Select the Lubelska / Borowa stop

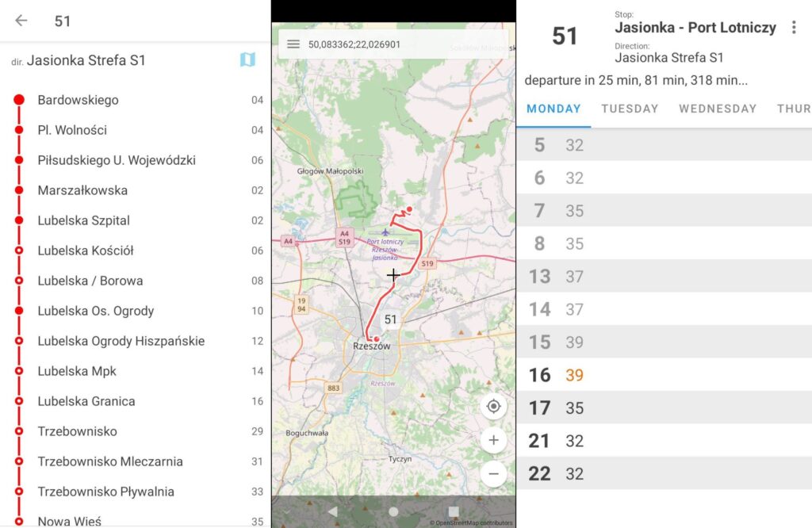tap(135, 281)
